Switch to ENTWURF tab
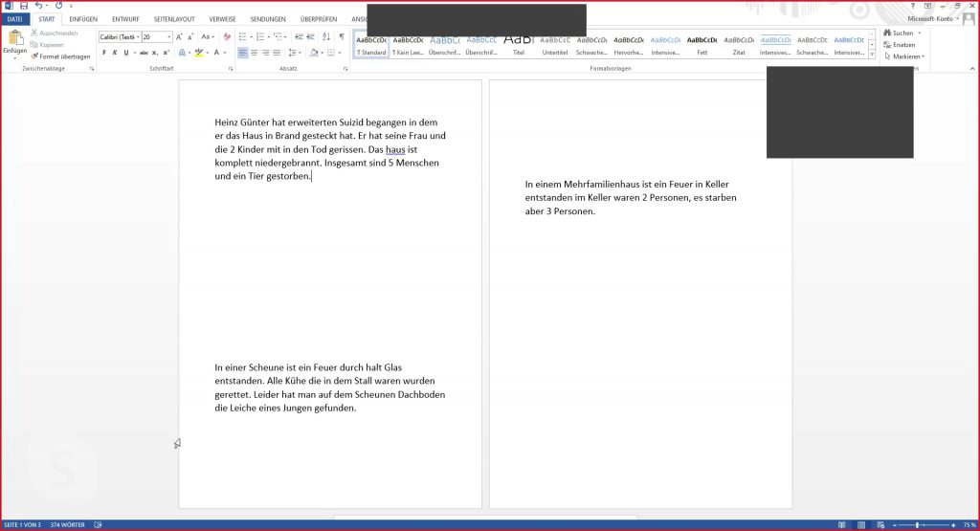 [125, 19]
